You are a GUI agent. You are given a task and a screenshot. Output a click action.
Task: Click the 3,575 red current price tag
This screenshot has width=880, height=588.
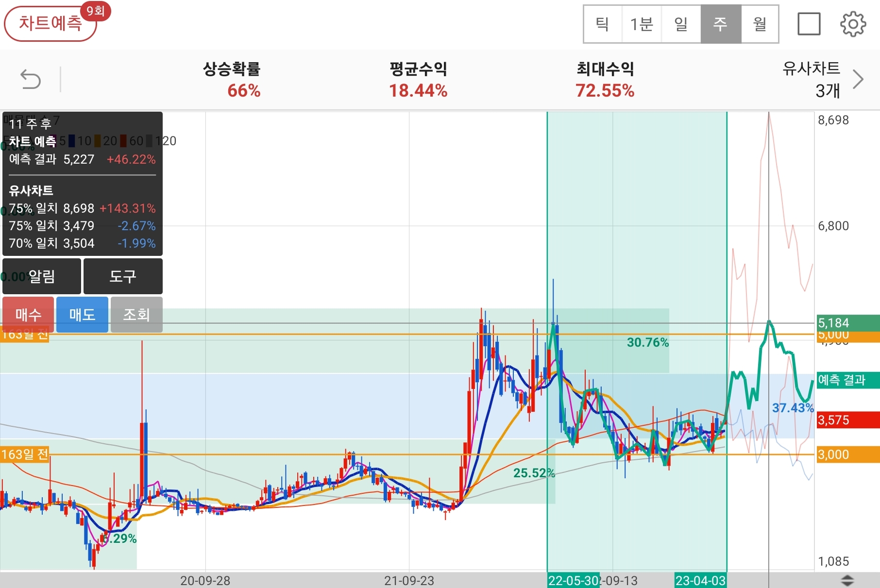point(848,420)
